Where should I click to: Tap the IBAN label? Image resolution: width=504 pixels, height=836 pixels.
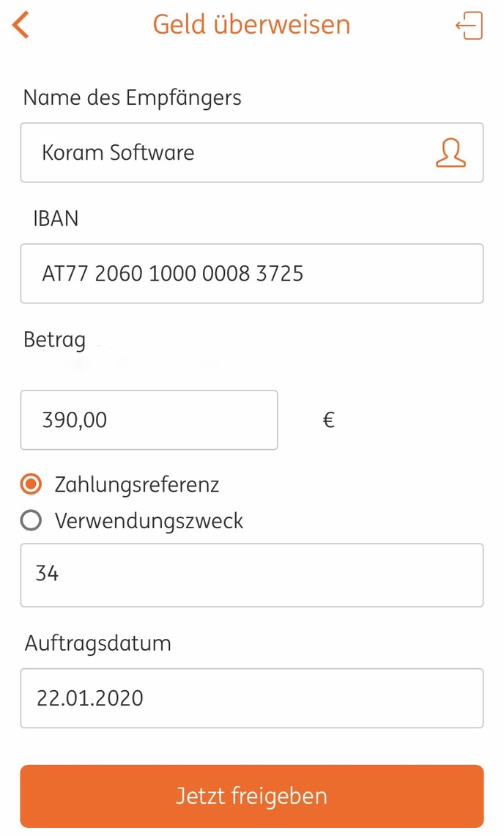(x=56, y=218)
